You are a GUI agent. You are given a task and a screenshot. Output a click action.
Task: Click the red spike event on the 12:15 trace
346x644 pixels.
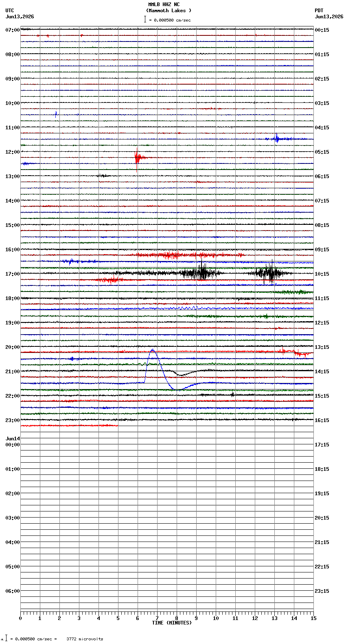(x=138, y=157)
